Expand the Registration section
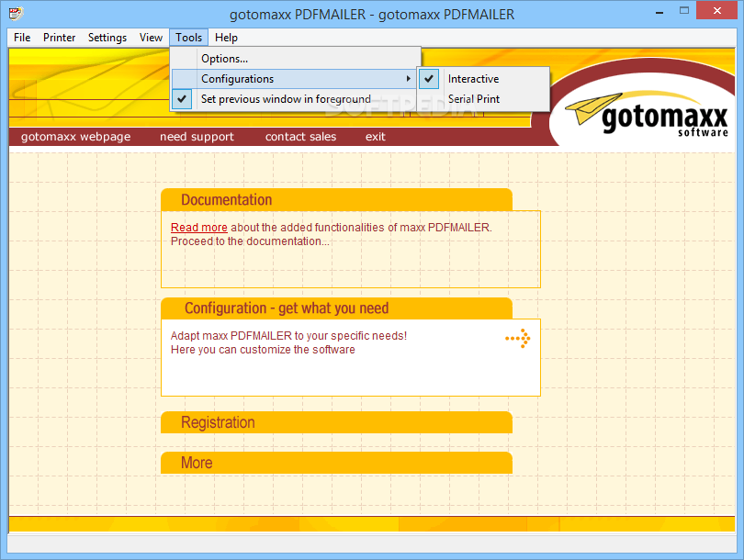This screenshot has width=744, height=560. click(x=336, y=422)
